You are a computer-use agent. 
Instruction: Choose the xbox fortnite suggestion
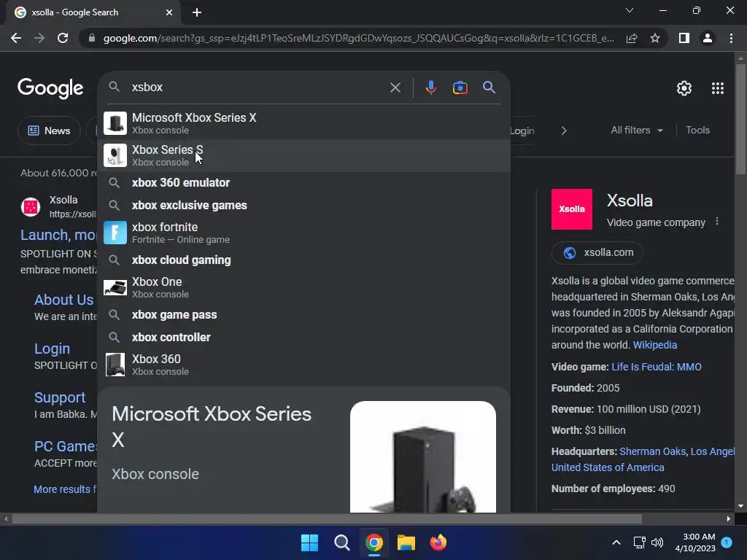coord(304,233)
